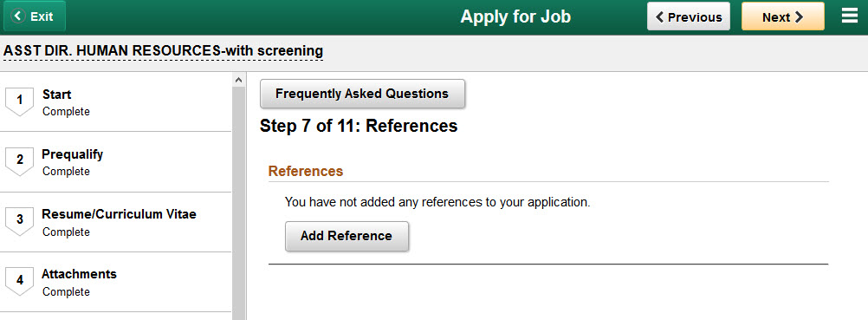Click step 2 number badge
The height and width of the screenshot is (320, 868).
coord(20,160)
